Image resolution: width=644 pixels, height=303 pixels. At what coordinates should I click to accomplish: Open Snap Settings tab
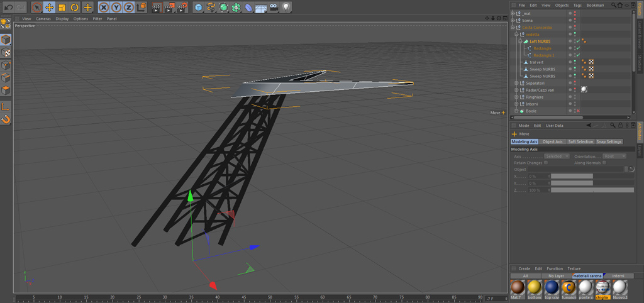609,141
